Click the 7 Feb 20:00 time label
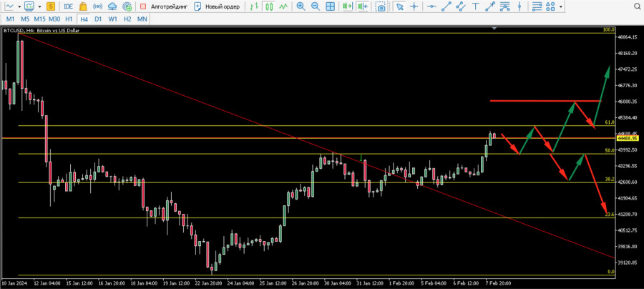This screenshot has height=289, width=644. (499, 283)
